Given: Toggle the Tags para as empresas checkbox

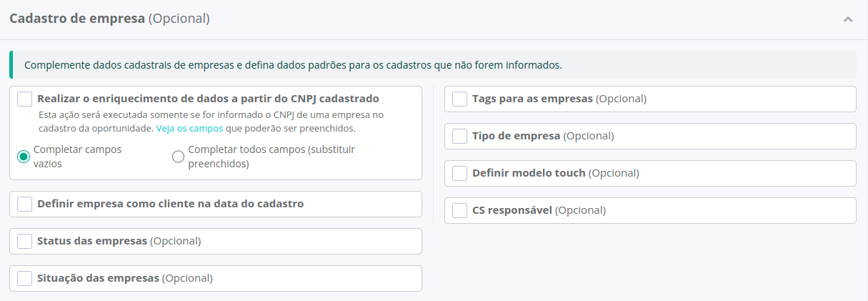Looking at the screenshot, I should pyautogui.click(x=460, y=99).
